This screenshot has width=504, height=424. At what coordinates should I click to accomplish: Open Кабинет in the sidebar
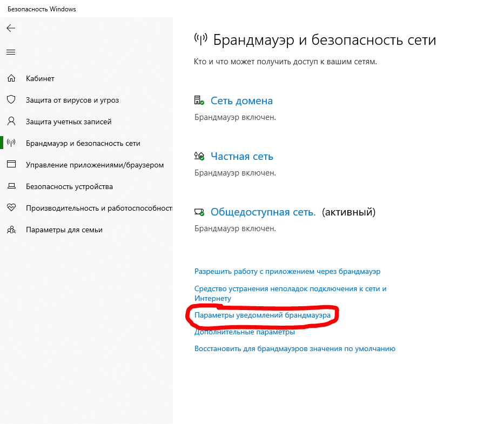tap(40, 78)
